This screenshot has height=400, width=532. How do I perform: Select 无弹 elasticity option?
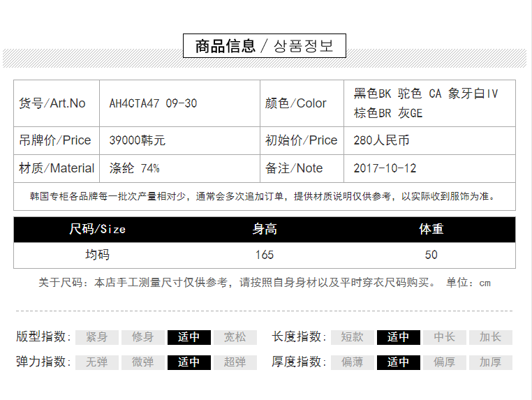pos(97,362)
